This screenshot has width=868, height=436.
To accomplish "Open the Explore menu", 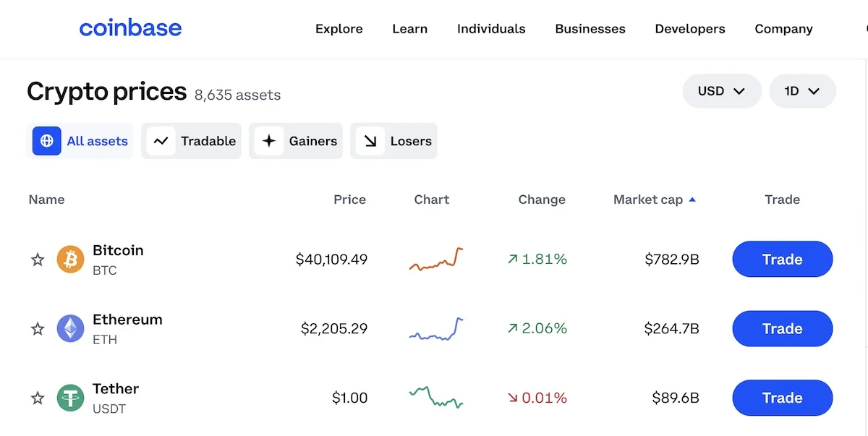I will click(339, 29).
